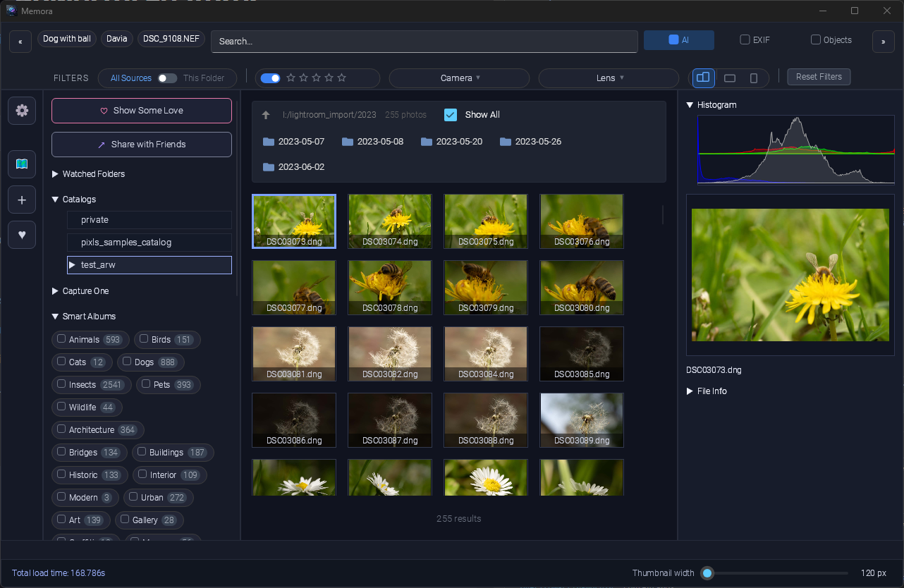Collapse the Smart Albums section

pos(55,316)
